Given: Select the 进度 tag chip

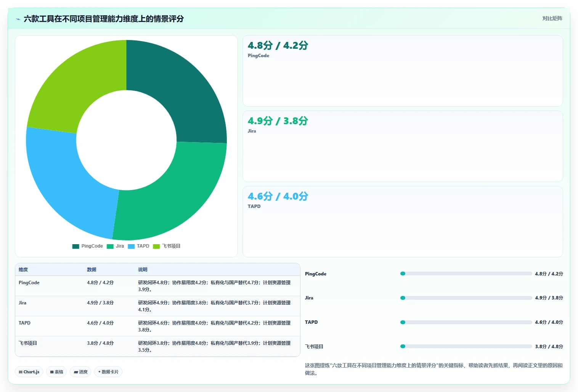Looking at the screenshot, I should coord(80,372).
